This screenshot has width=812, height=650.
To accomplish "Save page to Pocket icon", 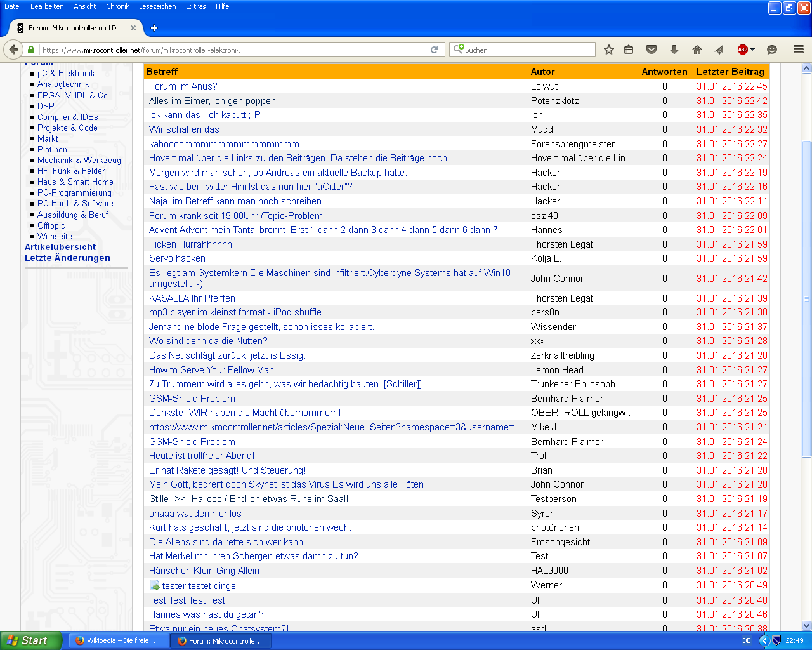I will pos(652,50).
